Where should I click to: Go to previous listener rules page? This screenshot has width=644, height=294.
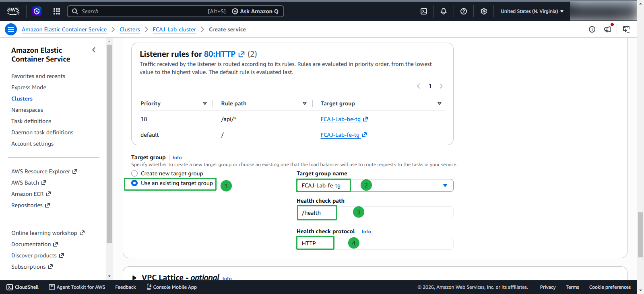point(419,86)
